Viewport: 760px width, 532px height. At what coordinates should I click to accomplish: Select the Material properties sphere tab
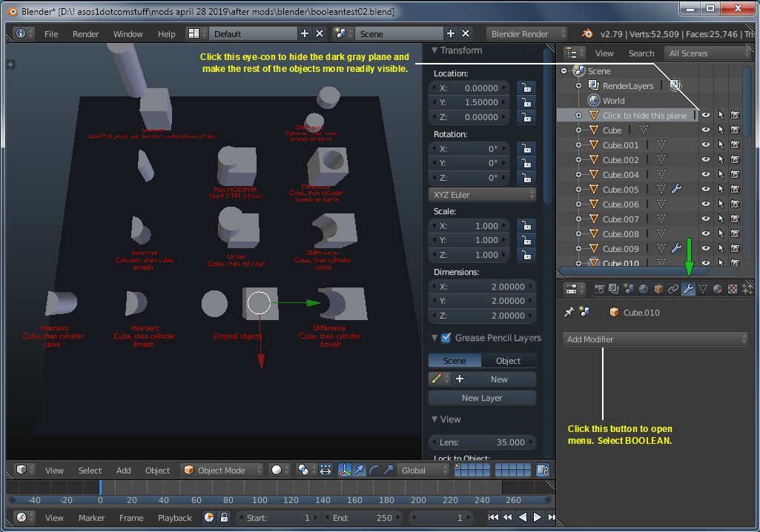click(x=718, y=289)
